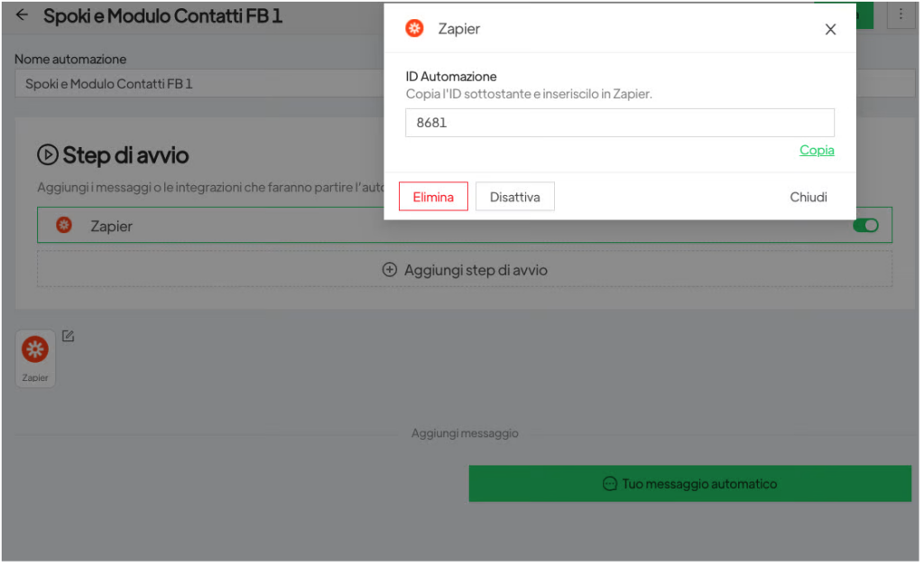Screen dimensions: 924x567
Task: Click the Zapier icon in start step row
Action: pos(64,225)
